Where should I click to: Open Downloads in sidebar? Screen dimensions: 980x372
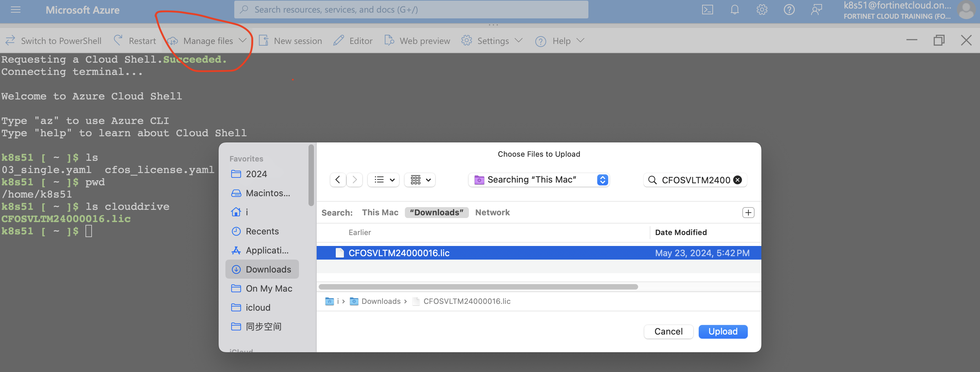tap(263, 269)
